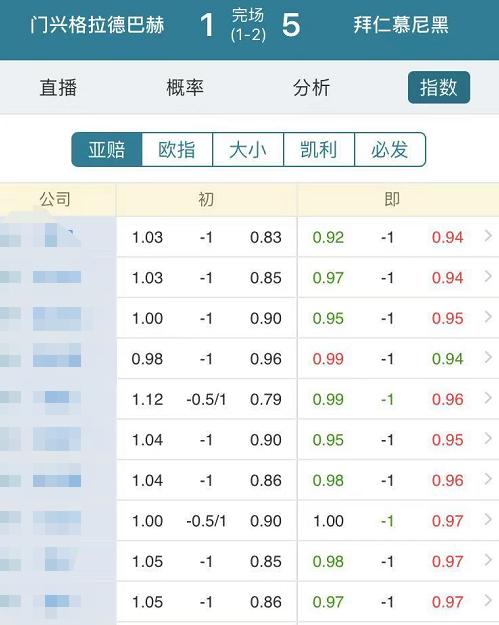
Task: Expand first row with live odds 0.92
Action: 488,236
